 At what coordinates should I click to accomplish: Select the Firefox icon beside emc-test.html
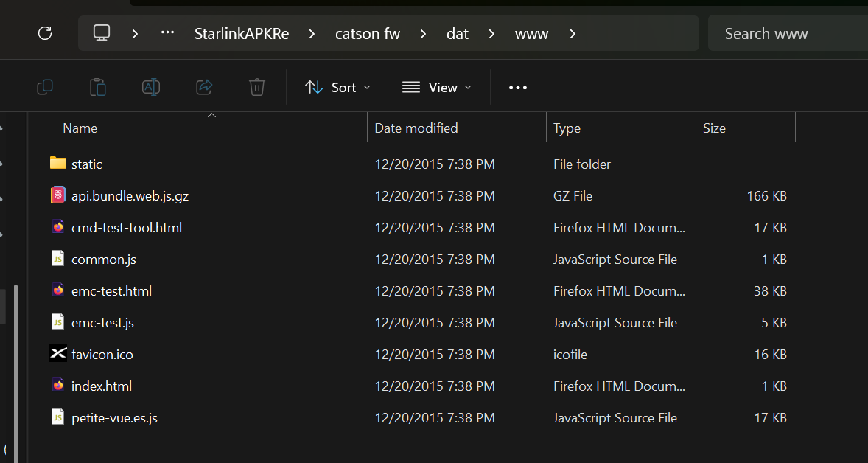[x=58, y=290]
